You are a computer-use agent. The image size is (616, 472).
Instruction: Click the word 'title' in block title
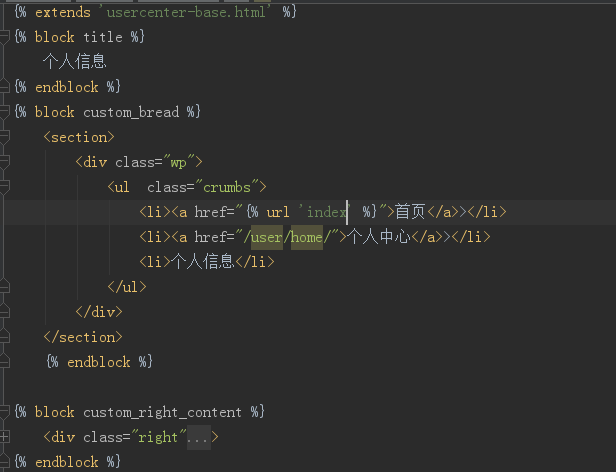(x=103, y=37)
